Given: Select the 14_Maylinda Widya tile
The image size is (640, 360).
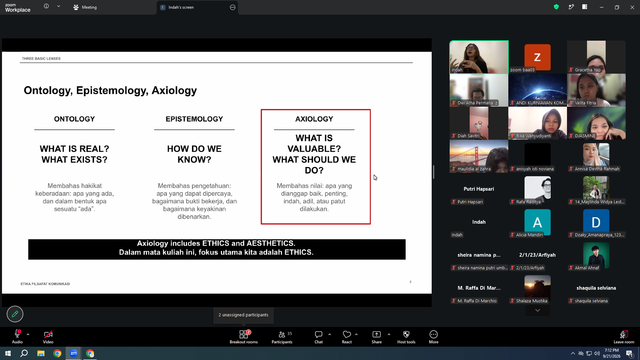Looking at the screenshot, I should point(596,189).
